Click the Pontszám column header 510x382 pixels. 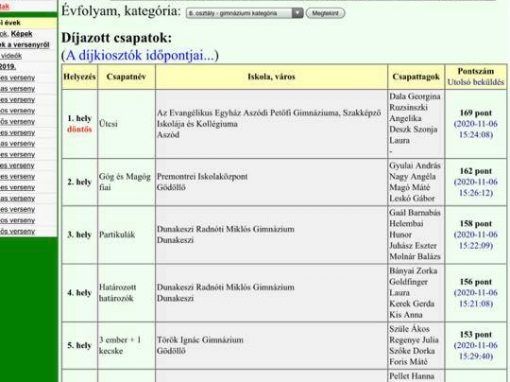click(x=476, y=71)
